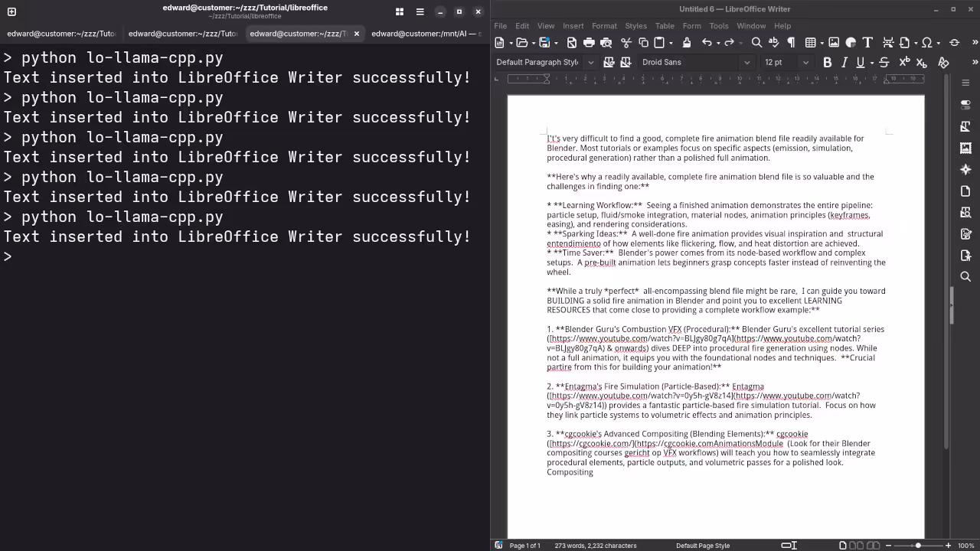Expand the paragraph style dropdown
Viewport: 980px width, 551px height.
pos(590,62)
